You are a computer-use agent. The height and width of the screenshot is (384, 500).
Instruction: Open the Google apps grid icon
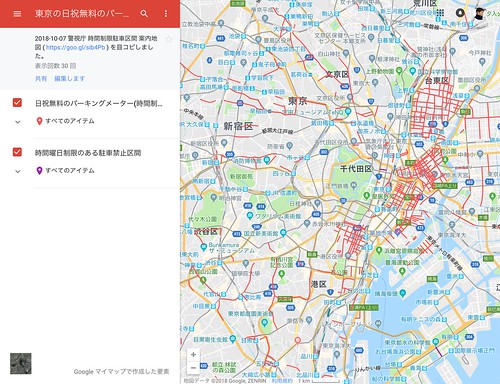(x=440, y=13)
